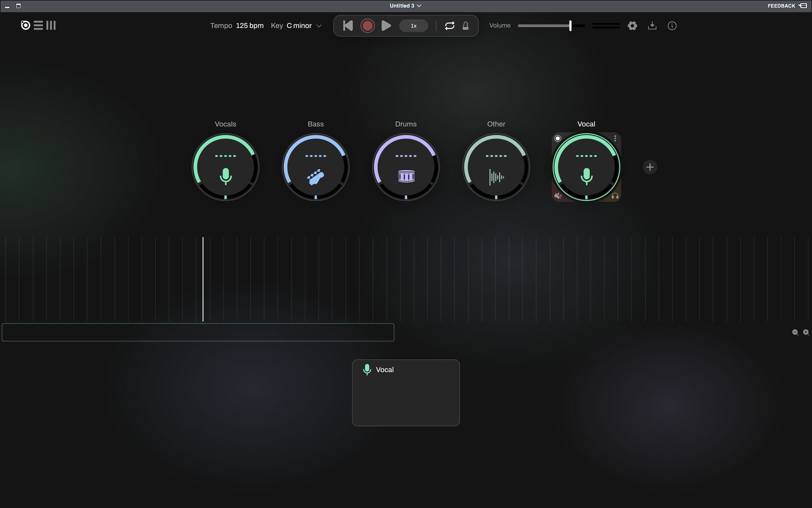Select the Bass guitar stem knob
This screenshot has height=508, width=812.
click(316, 167)
